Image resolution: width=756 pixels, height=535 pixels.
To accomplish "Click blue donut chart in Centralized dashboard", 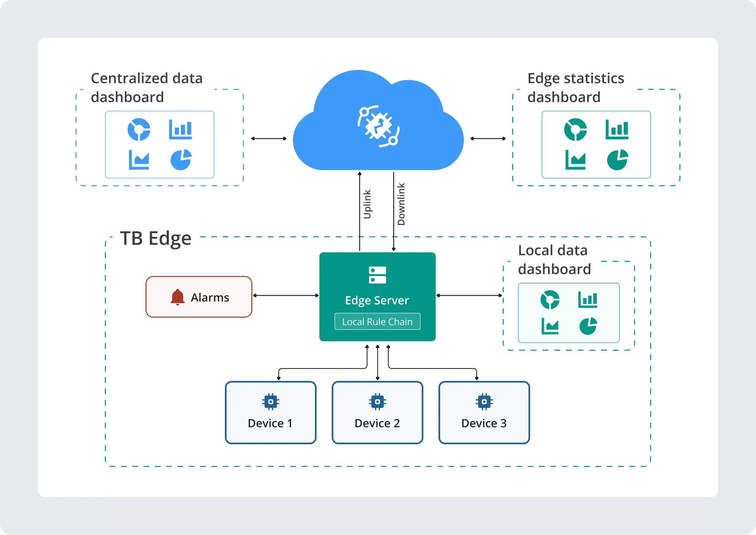I will point(139,129).
